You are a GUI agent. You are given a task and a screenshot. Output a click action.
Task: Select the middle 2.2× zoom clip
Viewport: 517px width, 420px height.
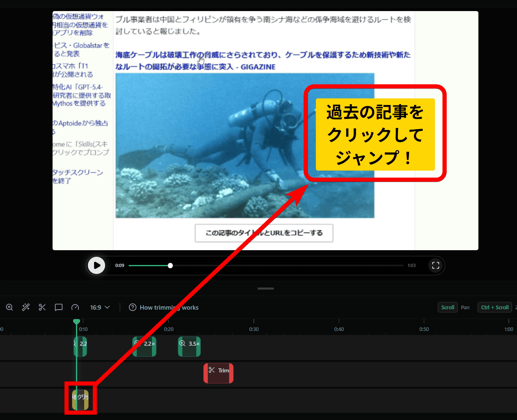tap(145, 347)
